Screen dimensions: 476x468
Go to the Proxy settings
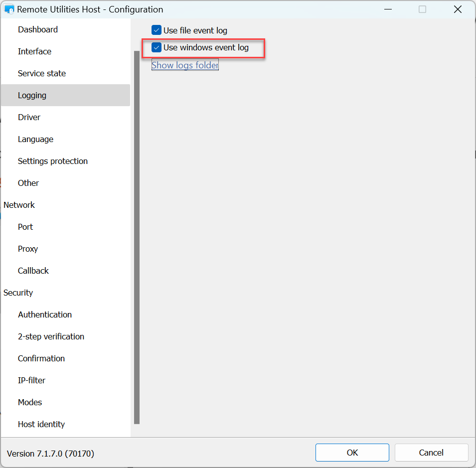coord(66,249)
